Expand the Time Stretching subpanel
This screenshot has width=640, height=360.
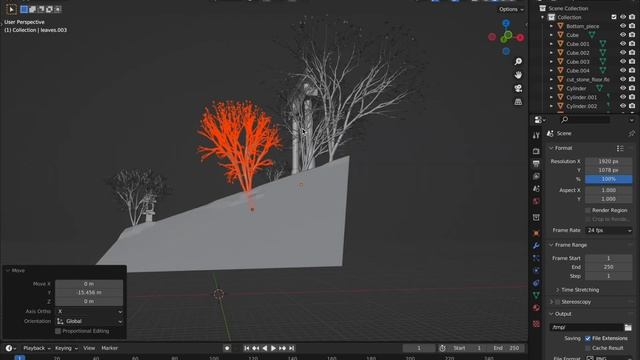(557, 290)
